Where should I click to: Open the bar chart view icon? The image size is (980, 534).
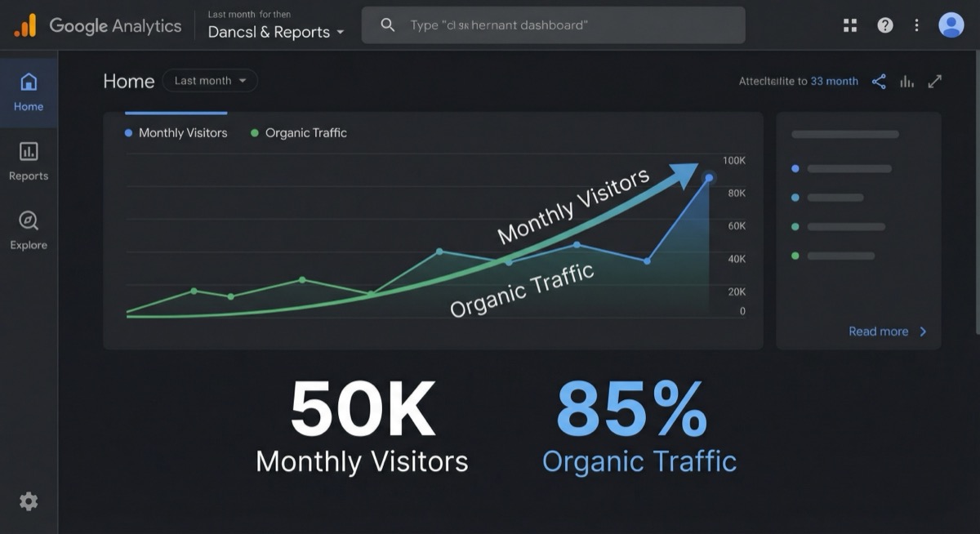(x=906, y=81)
